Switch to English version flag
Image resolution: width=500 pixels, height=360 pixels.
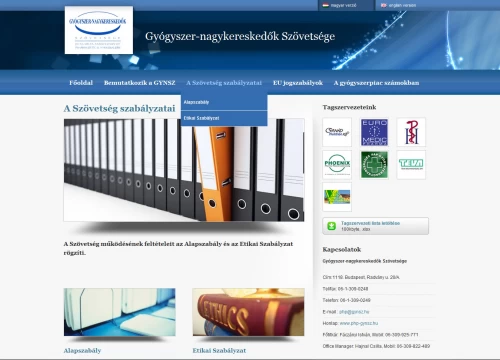click(384, 5)
